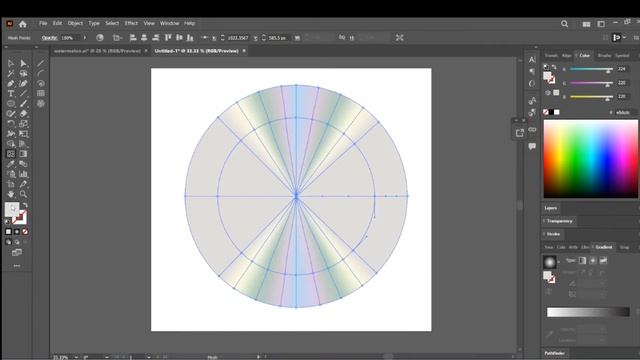The image size is (640, 360).
Task: Open the Comments panel icon
Action: click(x=532, y=146)
